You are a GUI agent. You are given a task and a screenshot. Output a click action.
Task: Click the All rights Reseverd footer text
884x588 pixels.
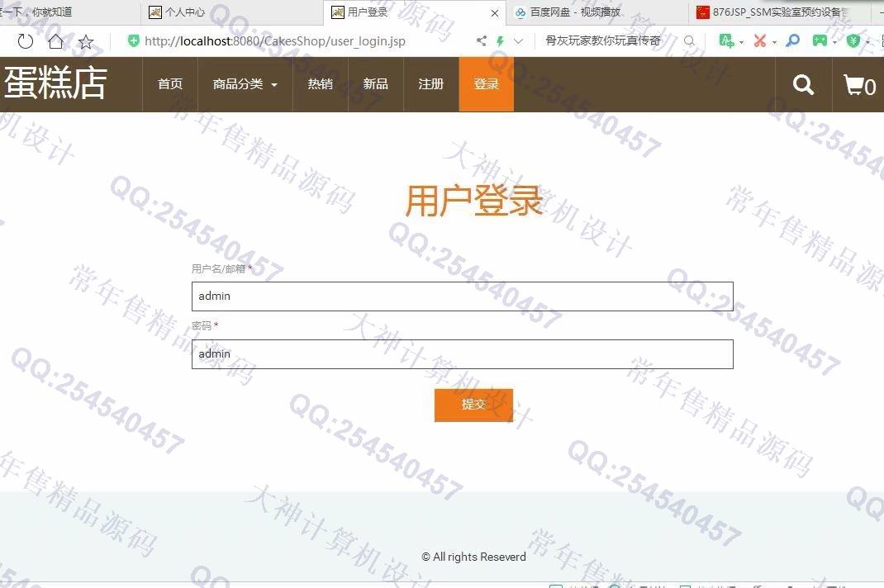click(x=473, y=557)
